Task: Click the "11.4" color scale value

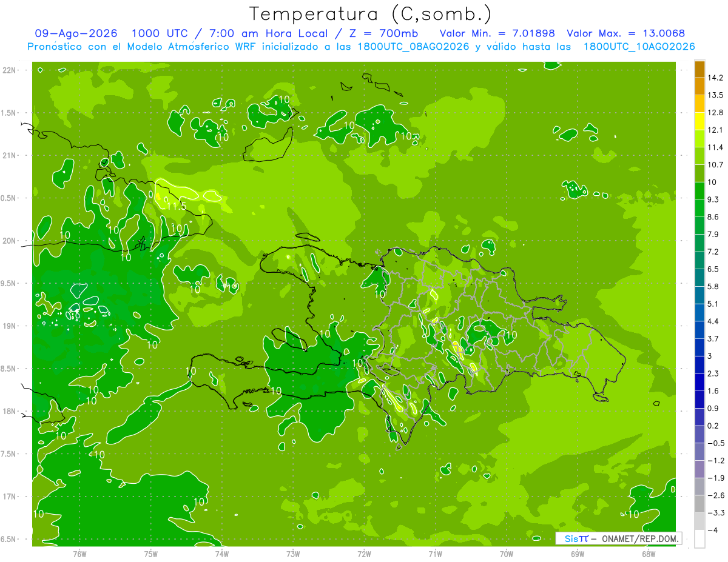Action: (x=716, y=147)
